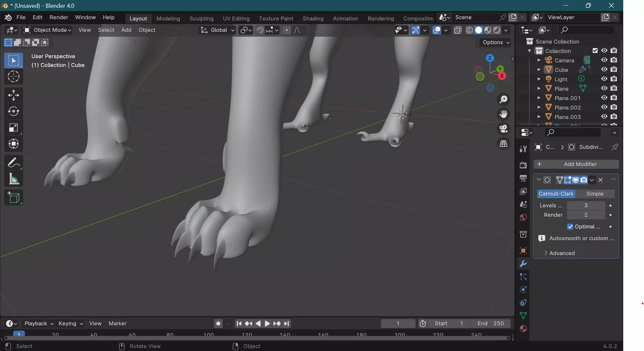The image size is (644, 351).
Task: Select Simple subdivision type
Action: click(595, 194)
